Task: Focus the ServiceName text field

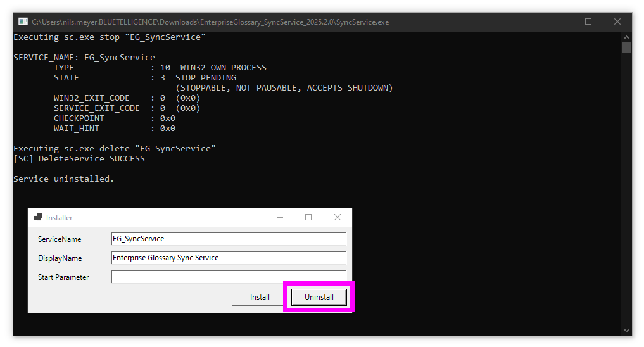Action: point(228,239)
